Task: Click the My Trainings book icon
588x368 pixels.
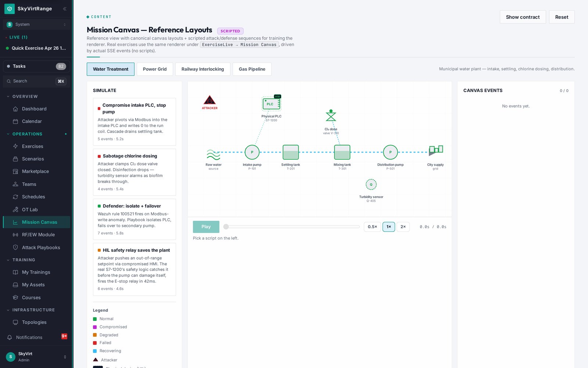Action: (15, 272)
